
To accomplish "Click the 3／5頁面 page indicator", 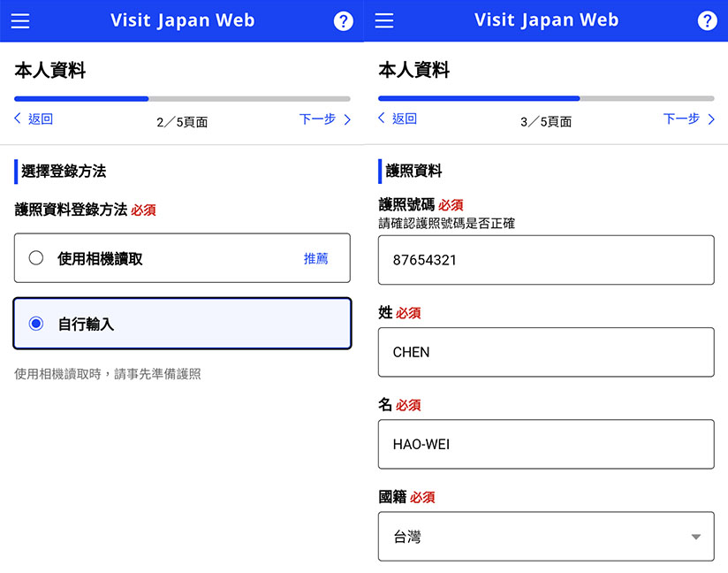I will pyautogui.click(x=546, y=122).
